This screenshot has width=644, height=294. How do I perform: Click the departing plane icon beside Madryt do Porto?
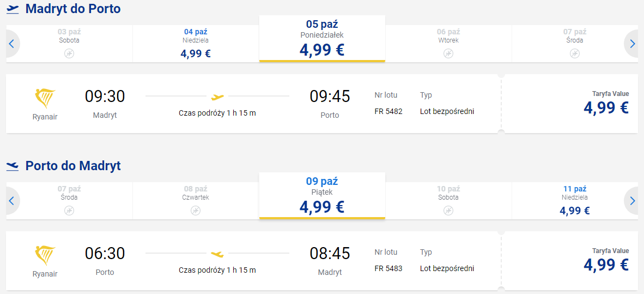(13, 9)
